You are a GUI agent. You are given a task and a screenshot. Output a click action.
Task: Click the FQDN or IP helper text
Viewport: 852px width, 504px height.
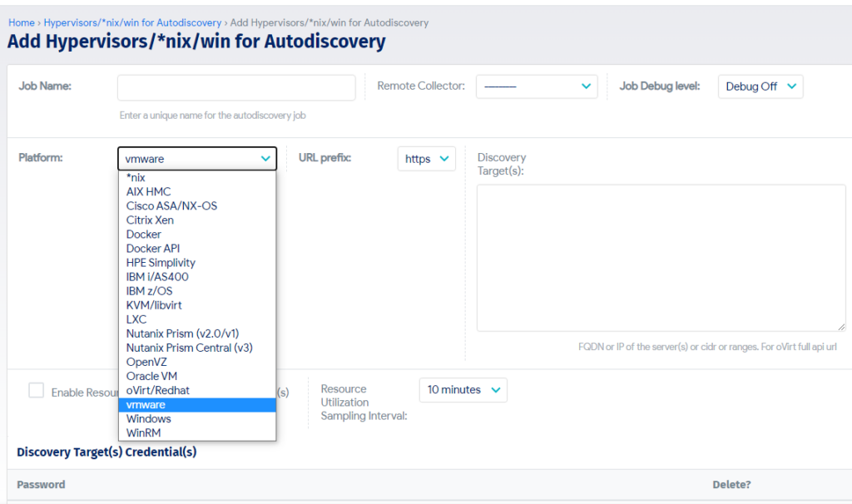(x=707, y=347)
